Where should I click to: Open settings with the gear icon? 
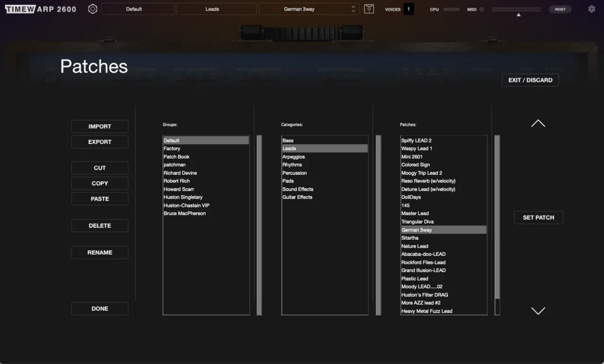click(x=591, y=9)
